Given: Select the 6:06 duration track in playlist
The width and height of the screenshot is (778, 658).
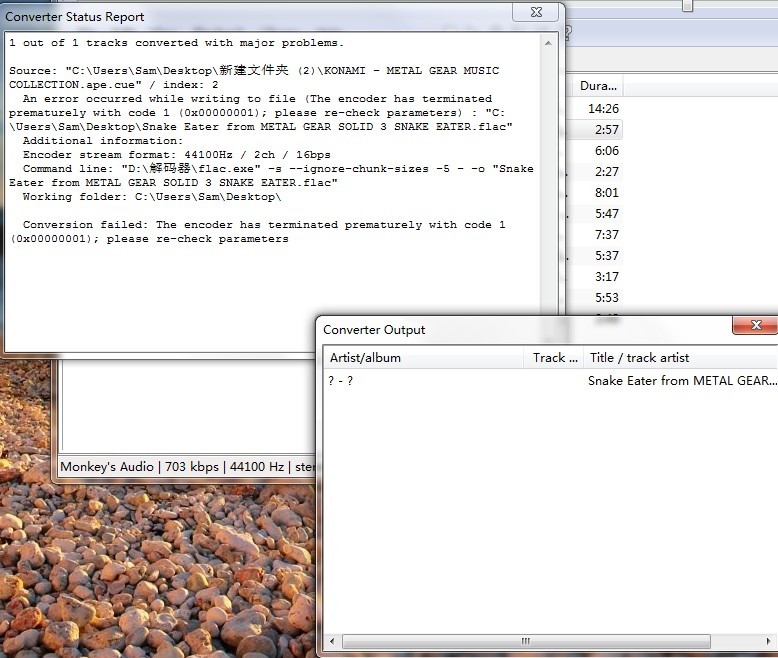Looking at the screenshot, I should [x=607, y=150].
